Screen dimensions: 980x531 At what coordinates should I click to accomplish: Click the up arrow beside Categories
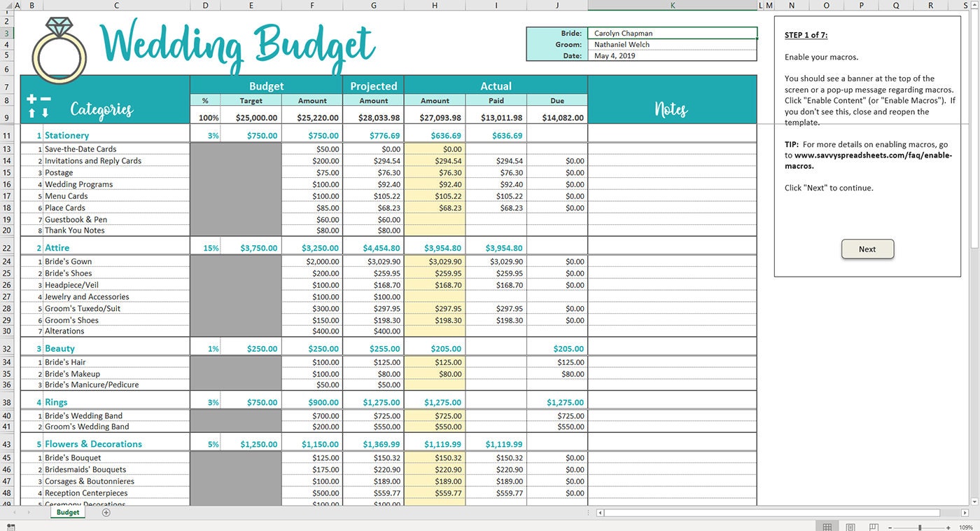(31, 113)
